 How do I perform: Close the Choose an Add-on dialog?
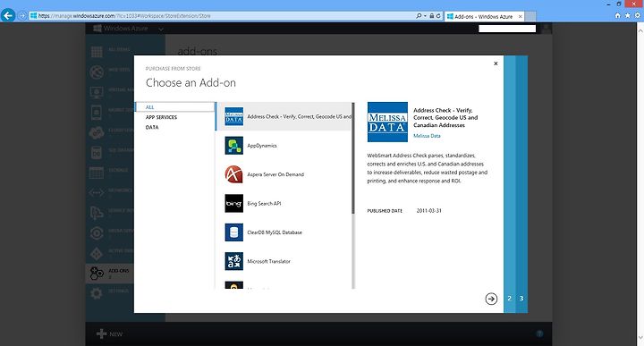[x=496, y=63]
